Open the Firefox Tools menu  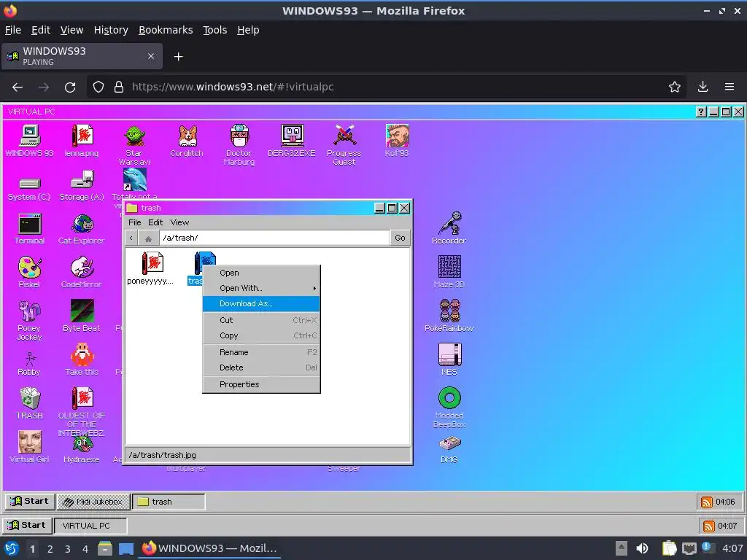click(215, 30)
